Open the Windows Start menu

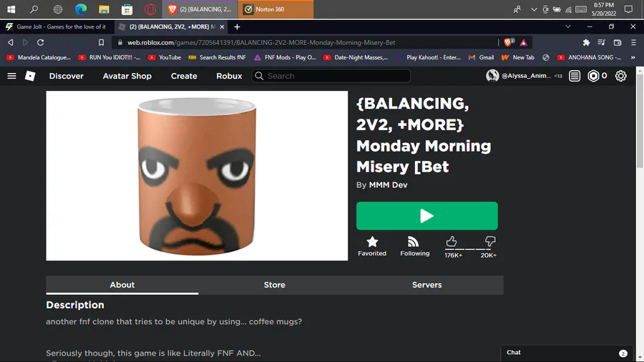pos(11,9)
